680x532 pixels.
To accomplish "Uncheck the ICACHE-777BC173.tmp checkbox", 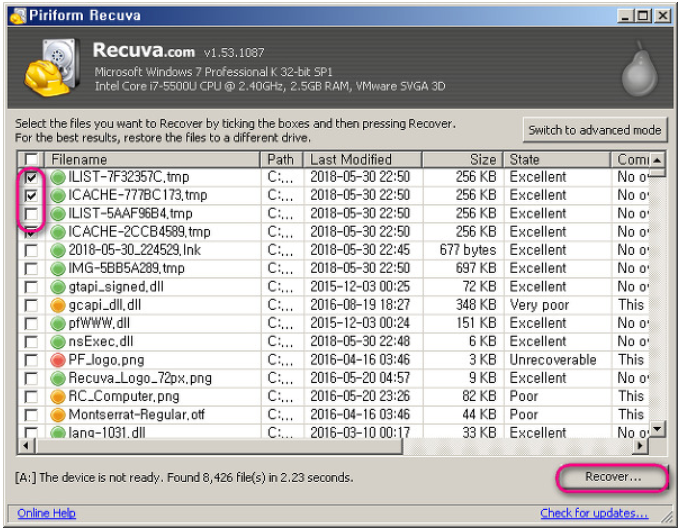I will [31, 196].
